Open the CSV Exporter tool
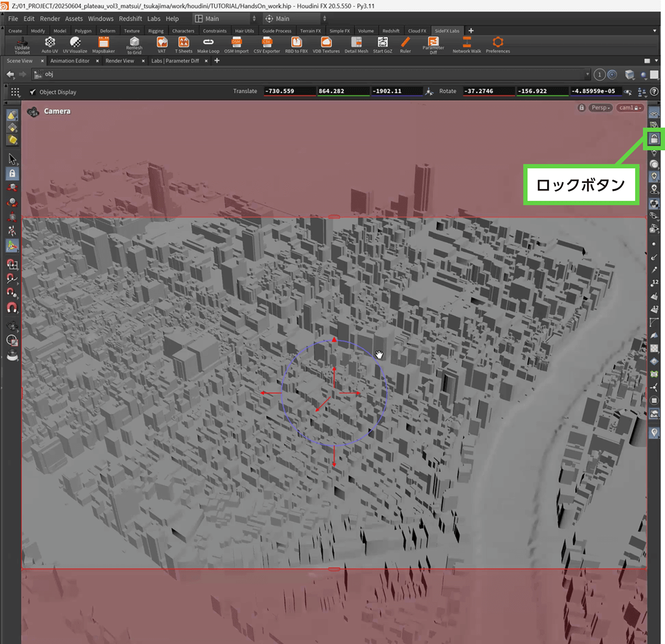The width and height of the screenshot is (665, 644). click(267, 43)
